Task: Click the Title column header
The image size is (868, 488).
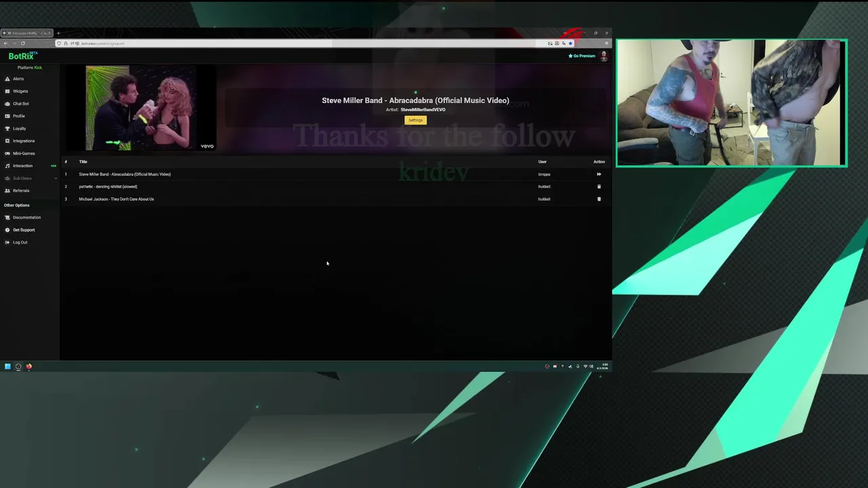Action: click(x=83, y=162)
